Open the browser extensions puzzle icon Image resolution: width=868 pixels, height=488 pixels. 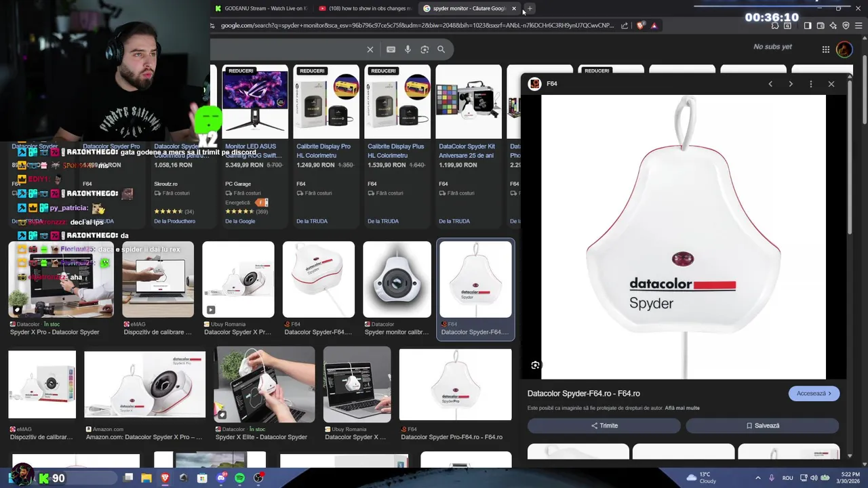(775, 26)
